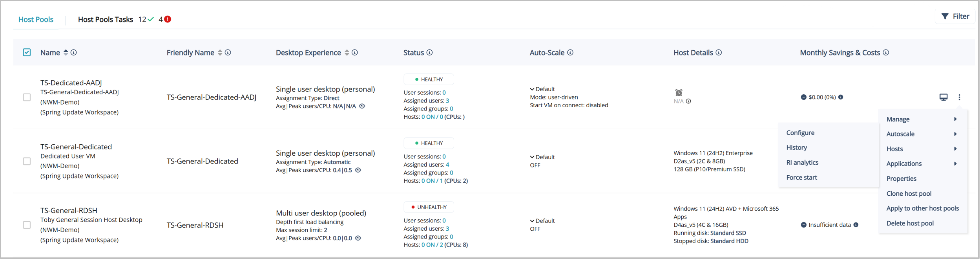
Task: Click the Filter button
Action: [x=955, y=17]
